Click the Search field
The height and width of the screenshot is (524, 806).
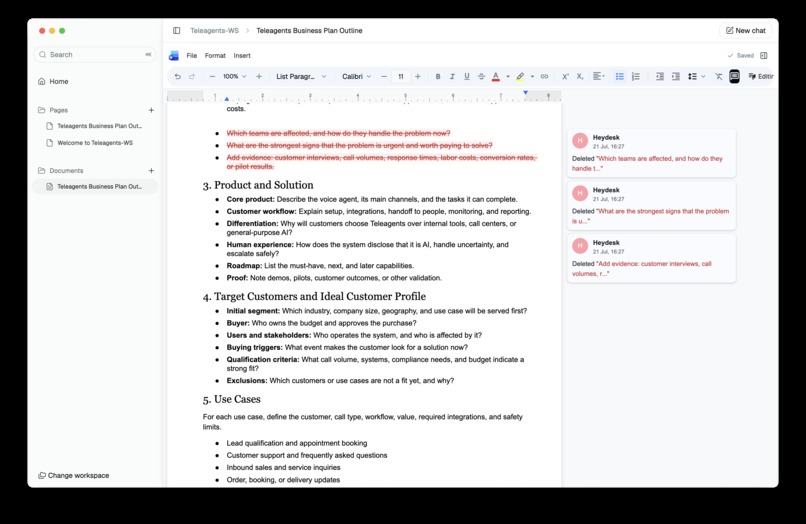click(95, 55)
